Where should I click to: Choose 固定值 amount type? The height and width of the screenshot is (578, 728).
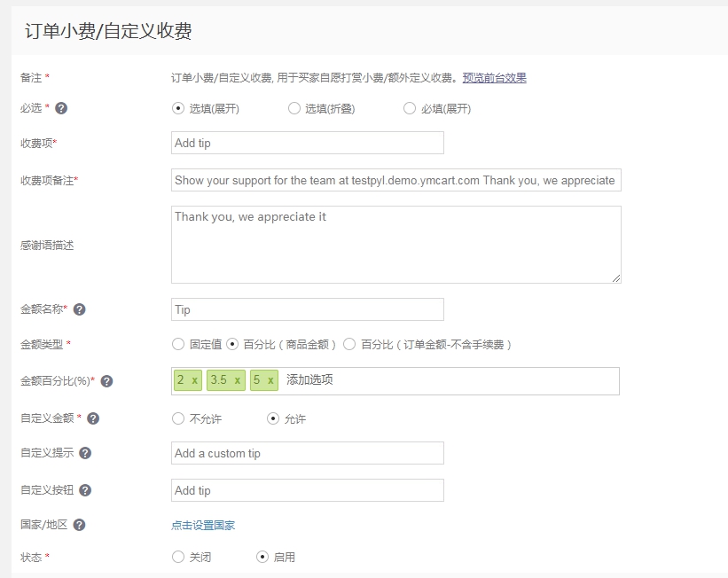pyautogui.click(x=177, y=344)
